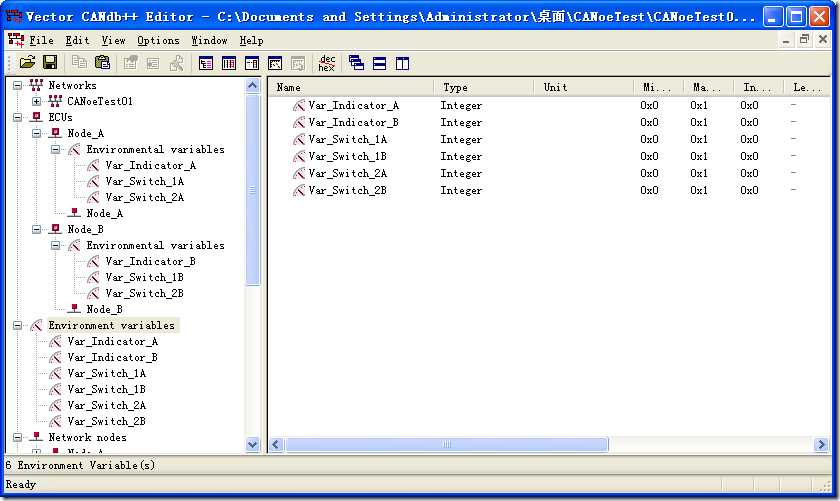Viewport: 840px width, 501px height.
Task: Cascade windows using toolbar icon
Action: [x=356, y=63]
